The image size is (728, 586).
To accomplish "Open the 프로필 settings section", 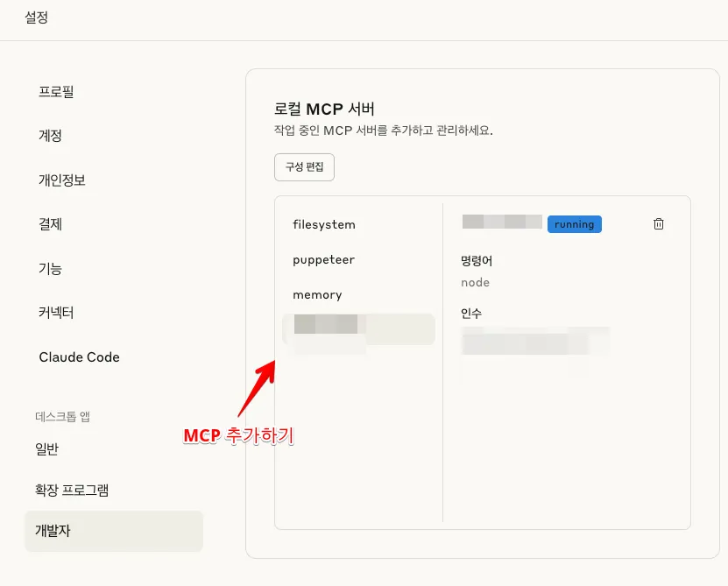I will pyautogui.click(x=56, y=92).
